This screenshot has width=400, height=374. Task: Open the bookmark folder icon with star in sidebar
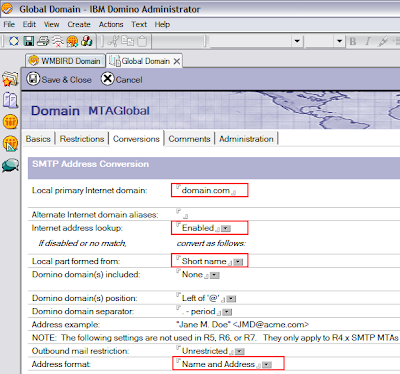point(10,79)
